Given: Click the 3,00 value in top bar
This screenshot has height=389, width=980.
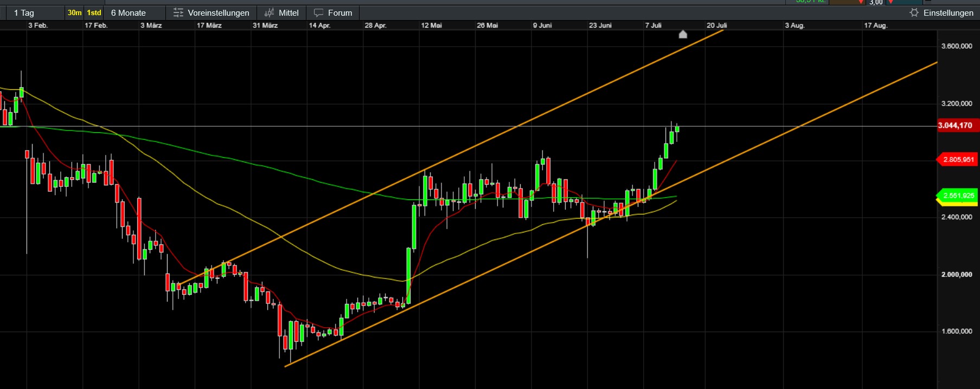Looking at the screenshot, I should pyautogui.click(x=876, y=2).
